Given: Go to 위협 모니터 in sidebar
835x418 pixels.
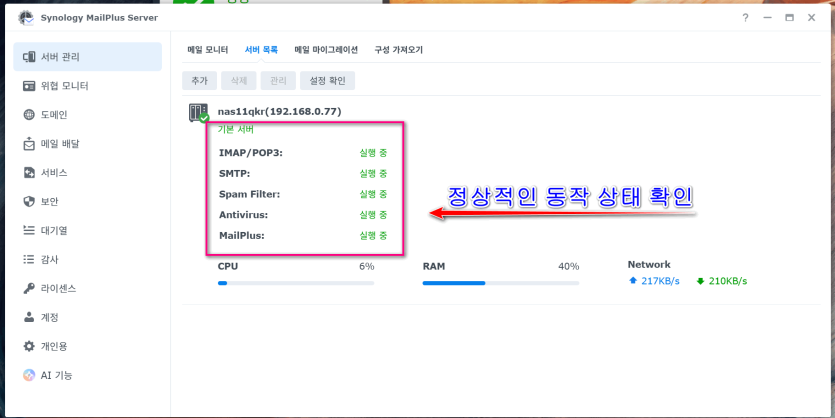Looking at the screenshot, I should (x=87, y=86).
